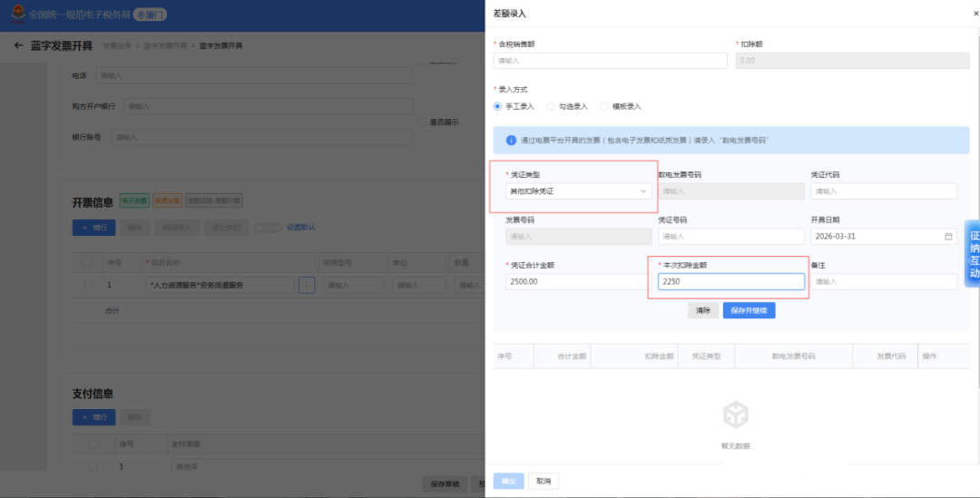The width and height of the screenshot is (980, 498).
Task: Click the 凭证合计金额 field showing 2500.00
Action: tap(578, 282)
